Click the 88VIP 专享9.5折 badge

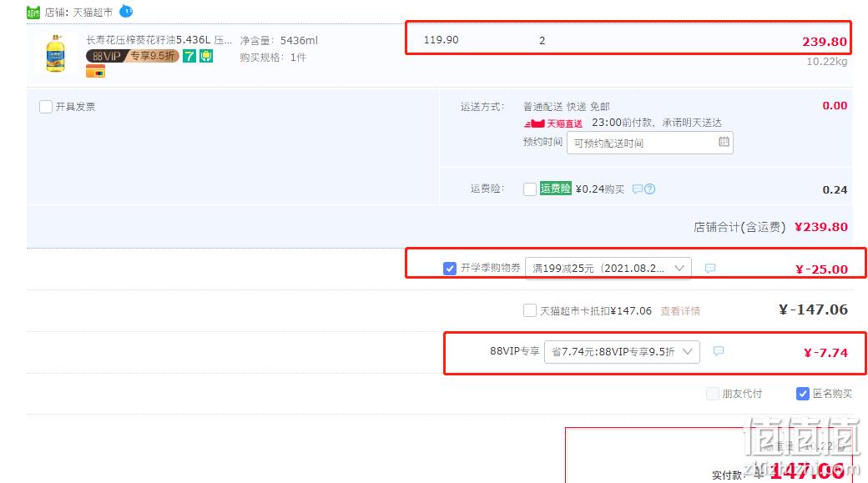[x=133, y=56]
